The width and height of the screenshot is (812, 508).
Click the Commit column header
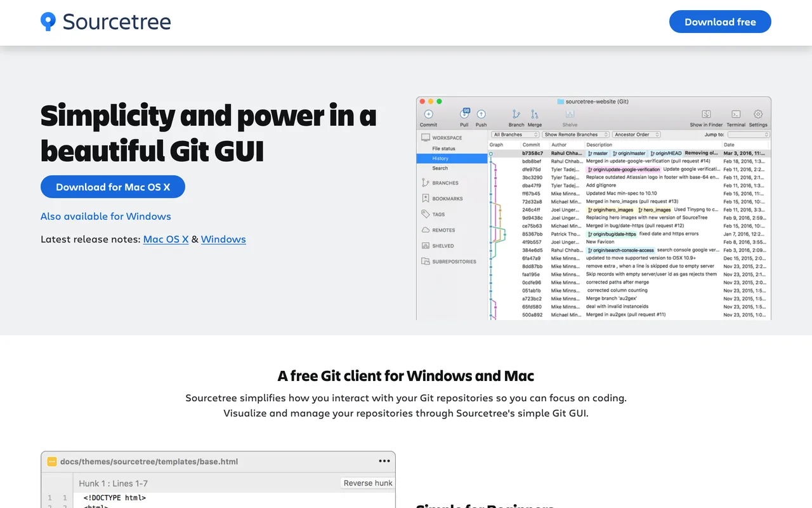(x=531, y=145)
